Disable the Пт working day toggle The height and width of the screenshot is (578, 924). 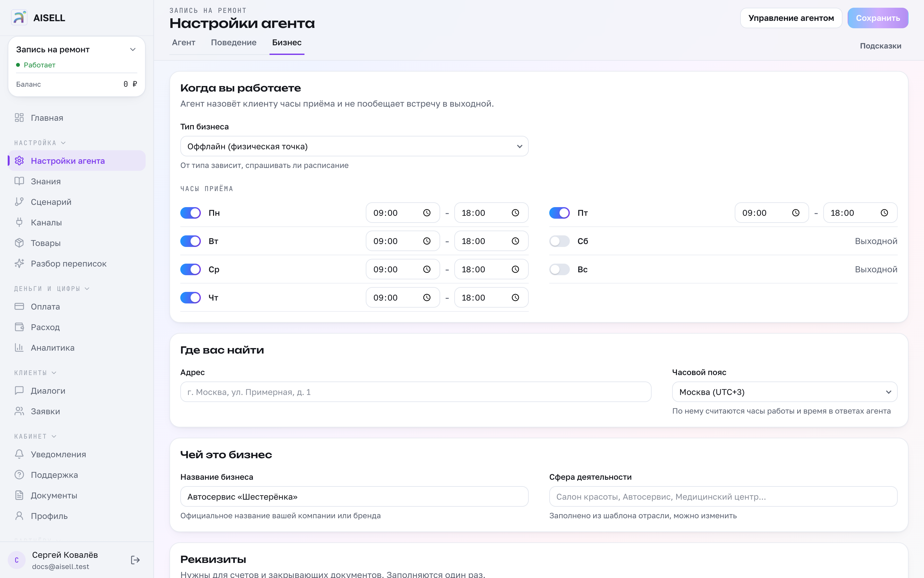559,213
